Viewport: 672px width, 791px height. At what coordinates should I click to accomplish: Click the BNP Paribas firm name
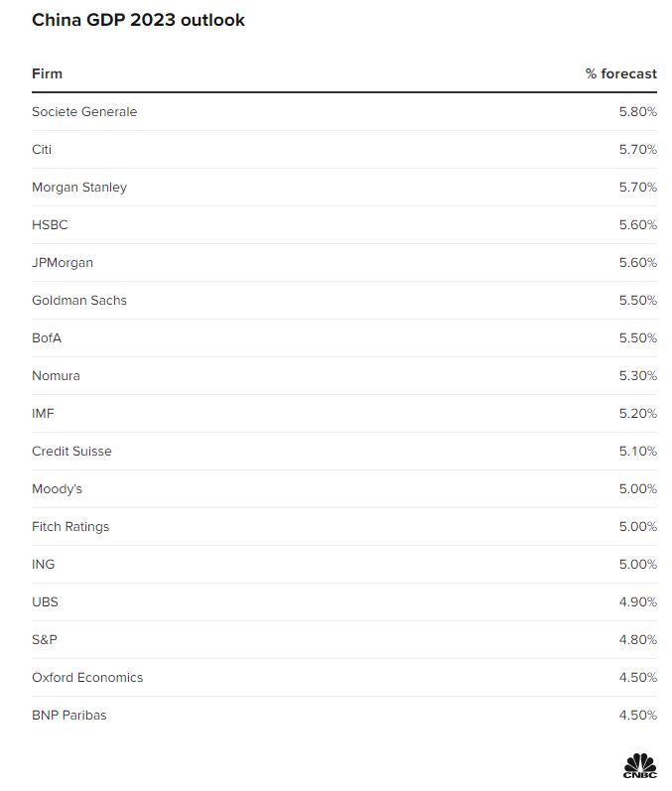68,716
